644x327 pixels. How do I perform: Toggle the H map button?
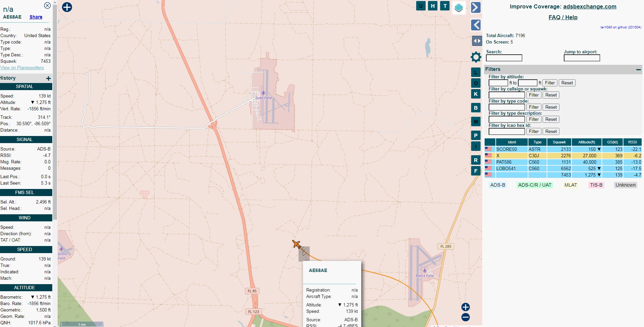click(x=433, y=6)
